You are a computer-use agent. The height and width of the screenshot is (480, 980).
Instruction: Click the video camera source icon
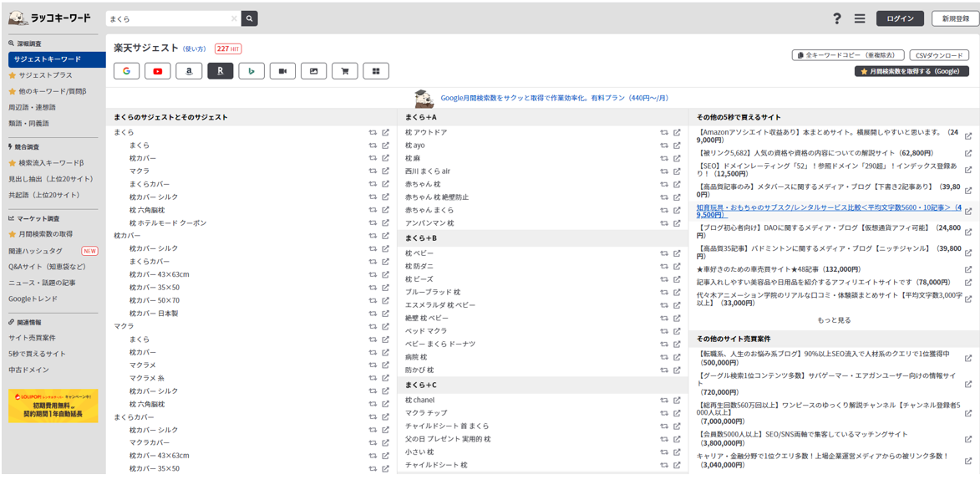282,71
